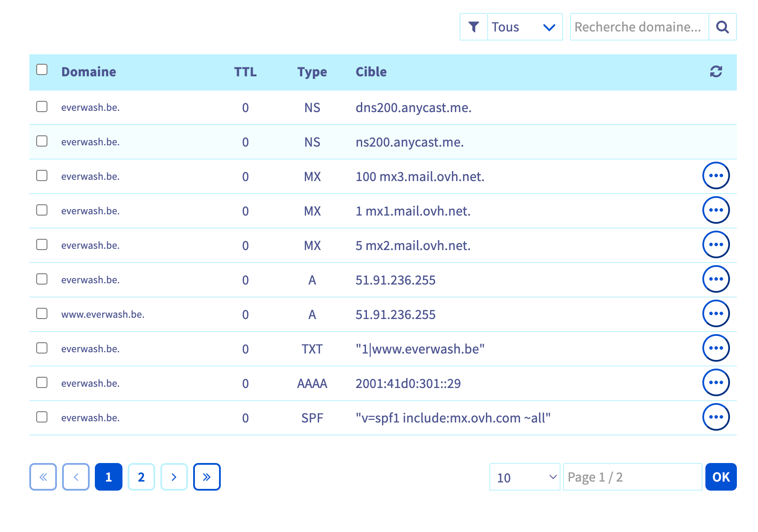Screen dimensions: 758x532
Task: Go to next page with right chevron
Action: [x=174, y=477]
